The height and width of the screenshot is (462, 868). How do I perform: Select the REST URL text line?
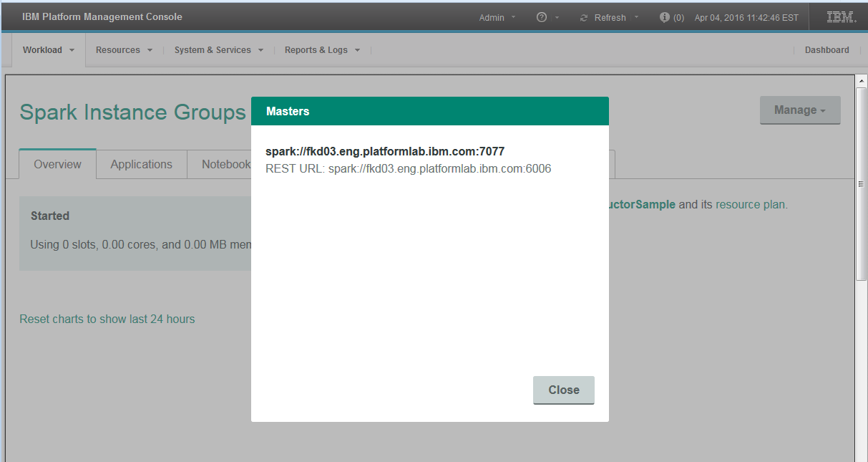click(x=409, y=169)
